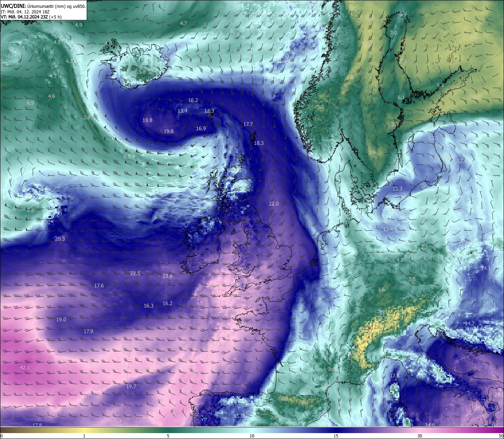Click the '3.6' value over central Europe

[x=381, y=289]
